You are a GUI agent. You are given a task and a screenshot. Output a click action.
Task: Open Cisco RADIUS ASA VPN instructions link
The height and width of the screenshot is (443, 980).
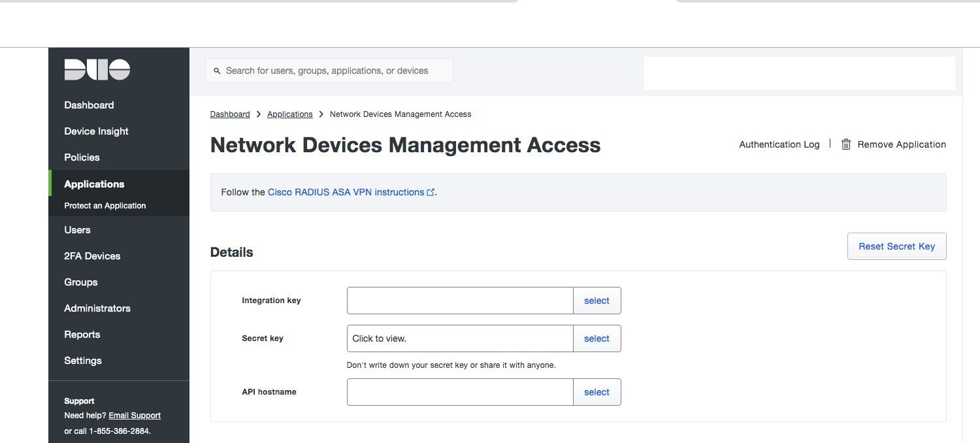pos(346,192)
